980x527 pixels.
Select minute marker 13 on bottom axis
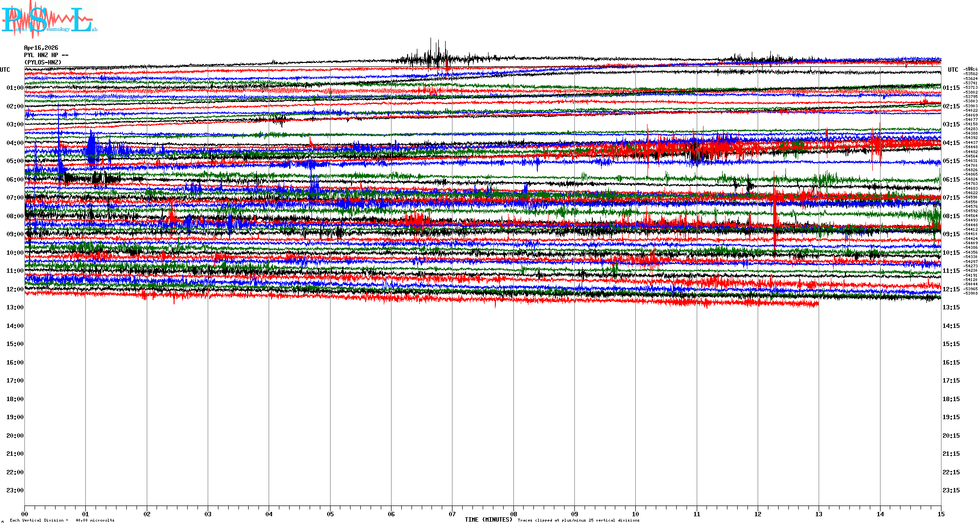[819, 514]
